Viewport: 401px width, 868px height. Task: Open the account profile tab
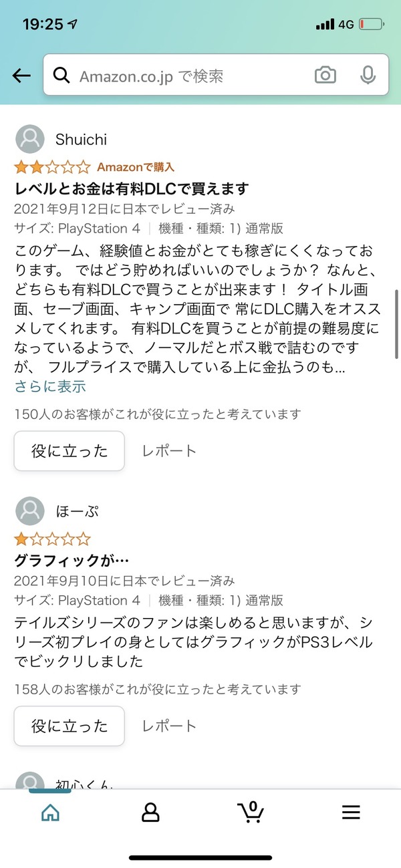point(150,812)
